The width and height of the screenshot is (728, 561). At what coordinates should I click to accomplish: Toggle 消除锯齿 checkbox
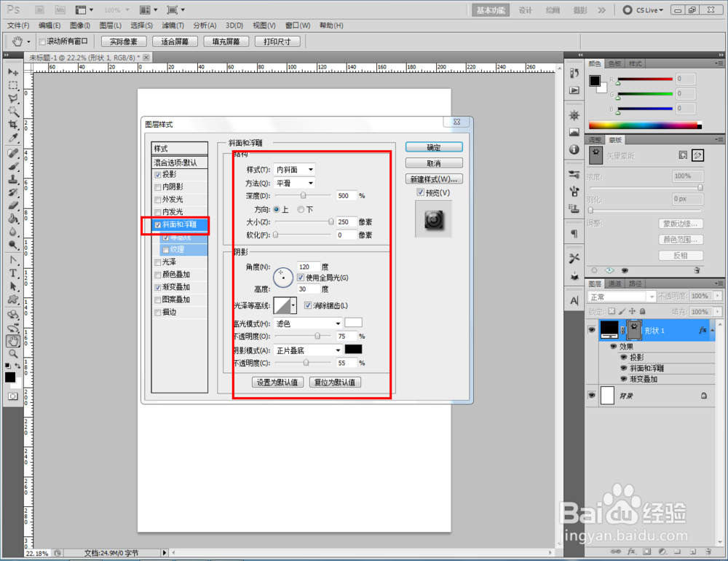coord(308,305)
